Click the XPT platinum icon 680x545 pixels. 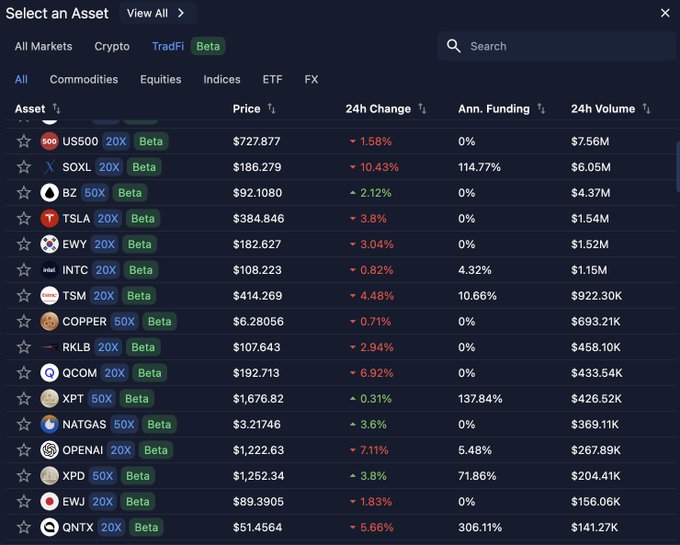(x=49, y=398)
